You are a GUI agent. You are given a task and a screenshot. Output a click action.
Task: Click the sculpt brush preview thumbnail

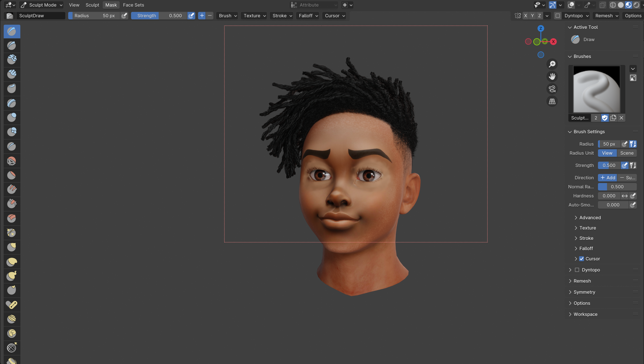click(x=597, y=89)
